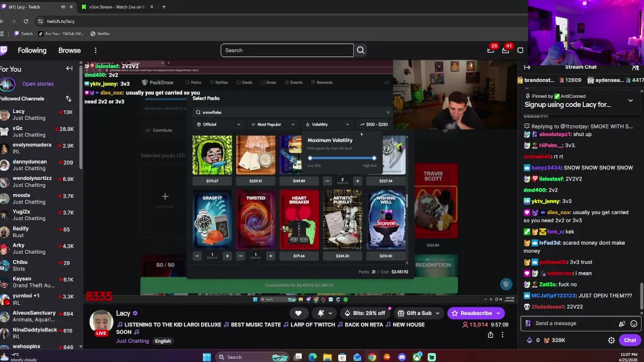644x362 pixels.
Task: Expand the pinned AntiConned message chevron
Action: point(630,101)
